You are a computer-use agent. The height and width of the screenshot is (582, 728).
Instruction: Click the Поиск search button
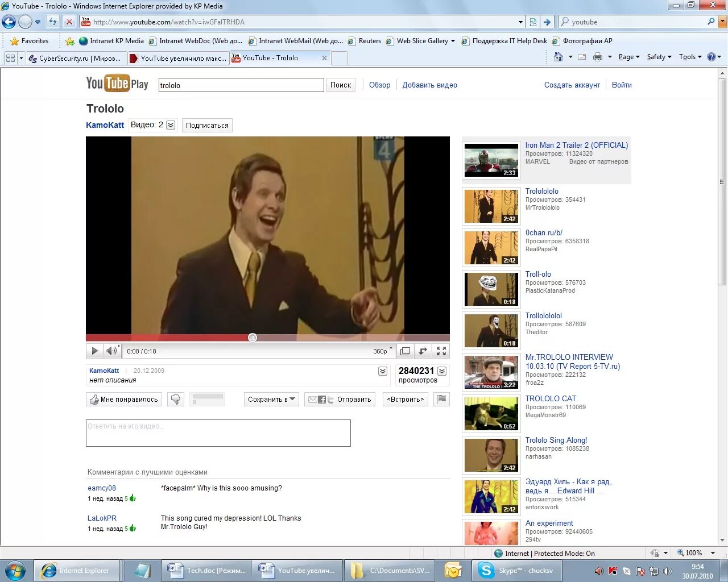click(x=341, y=85)
